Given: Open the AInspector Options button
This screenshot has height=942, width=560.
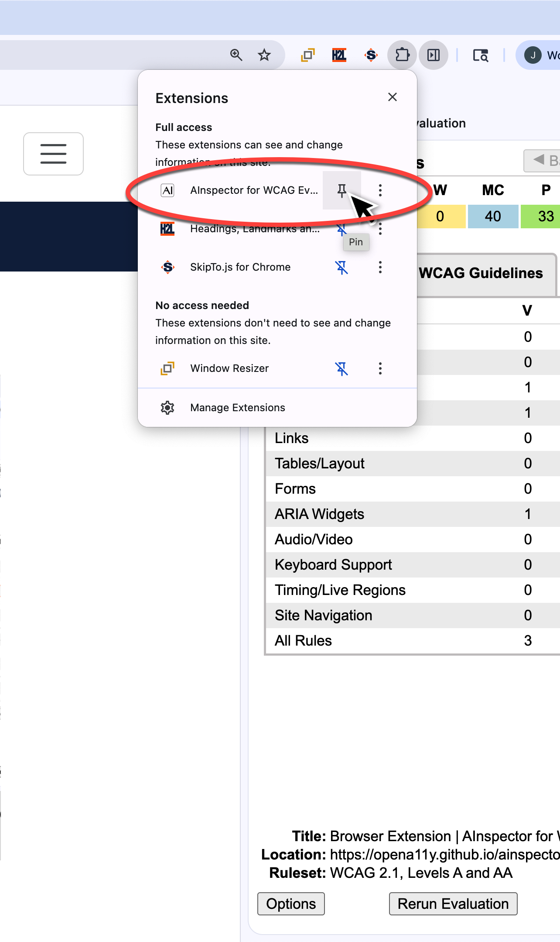Looking at the screenshot, I should (291, 904).
